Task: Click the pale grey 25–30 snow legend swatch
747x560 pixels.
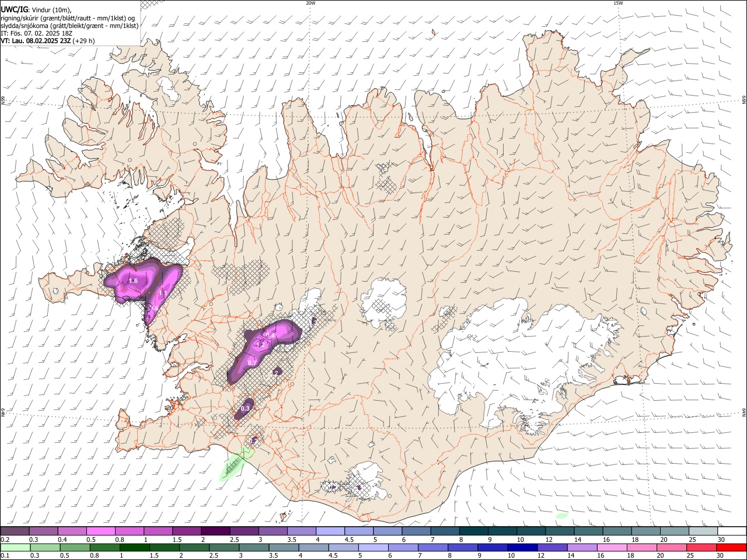Action: 703,531
